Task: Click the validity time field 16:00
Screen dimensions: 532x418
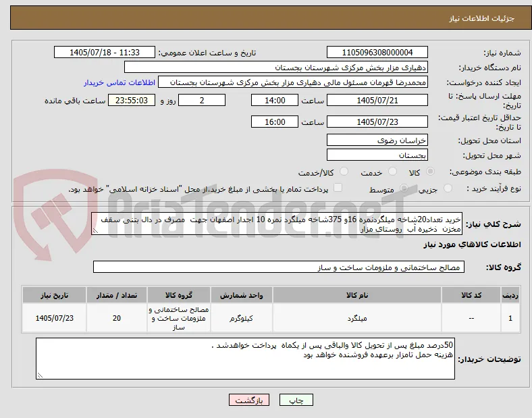Action: point(275,122)
